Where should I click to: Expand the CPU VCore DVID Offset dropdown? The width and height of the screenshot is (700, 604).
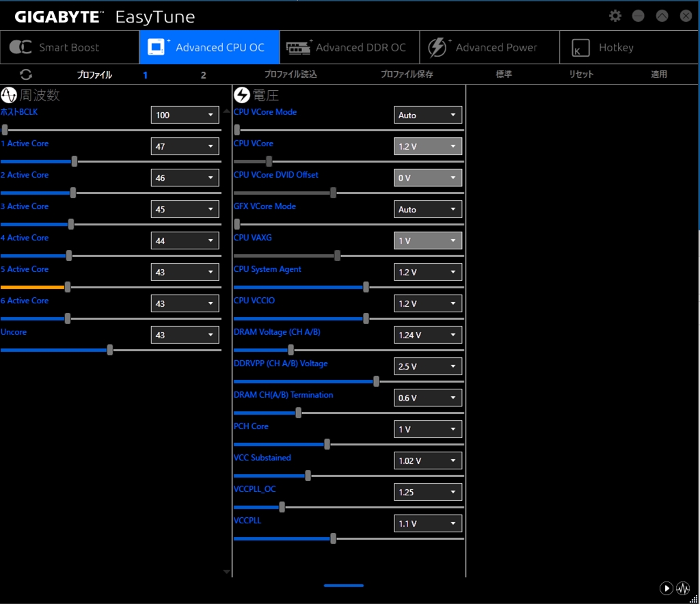428,178
